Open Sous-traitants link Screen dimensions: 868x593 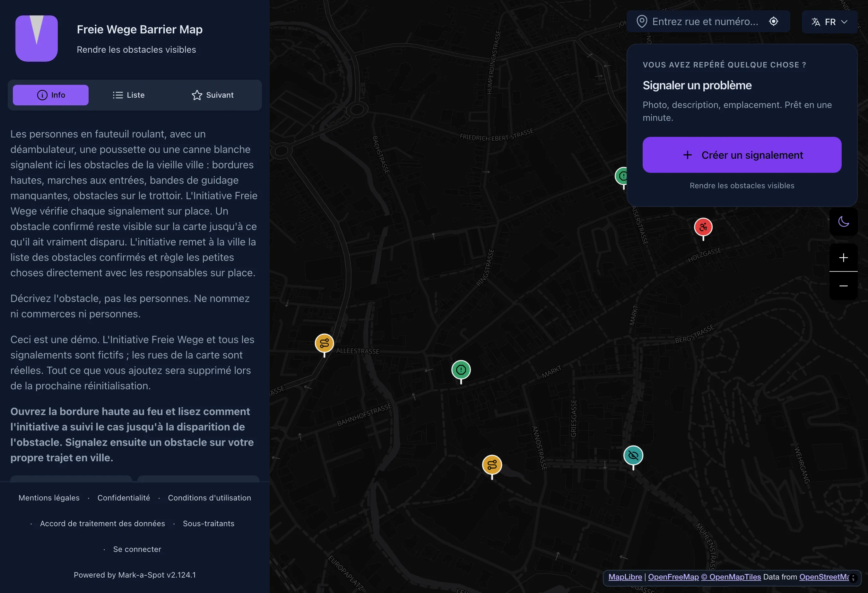pos(209,524)
